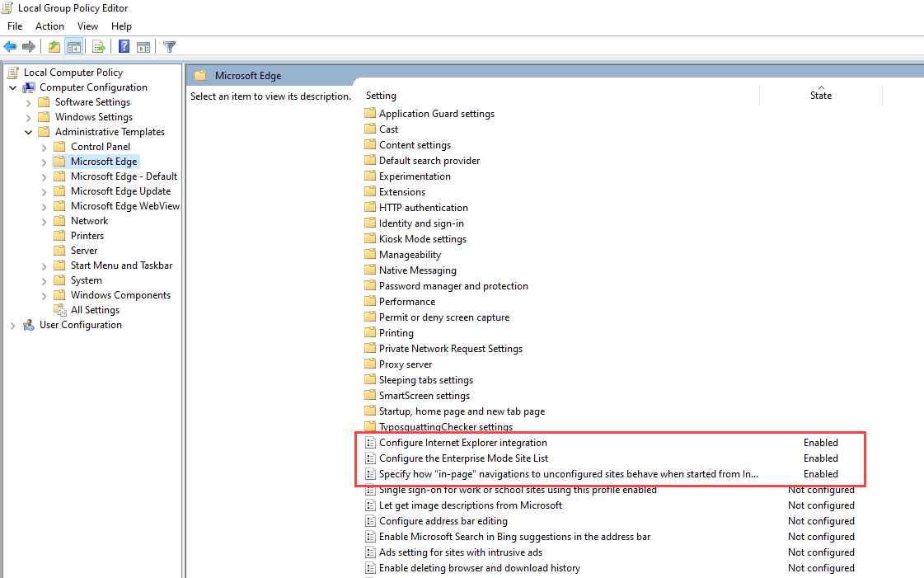This screenshot has width=924, height=578.
Task: Sort by the State column header
Action: tap(820, 96)
